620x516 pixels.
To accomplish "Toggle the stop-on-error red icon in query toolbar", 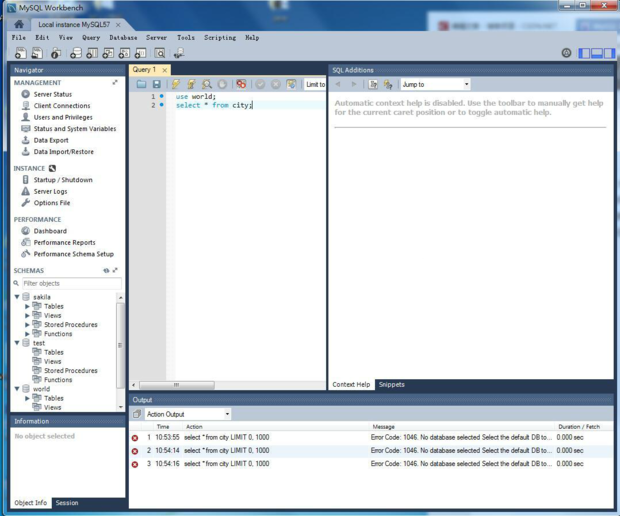I will [x=241, y=85].
